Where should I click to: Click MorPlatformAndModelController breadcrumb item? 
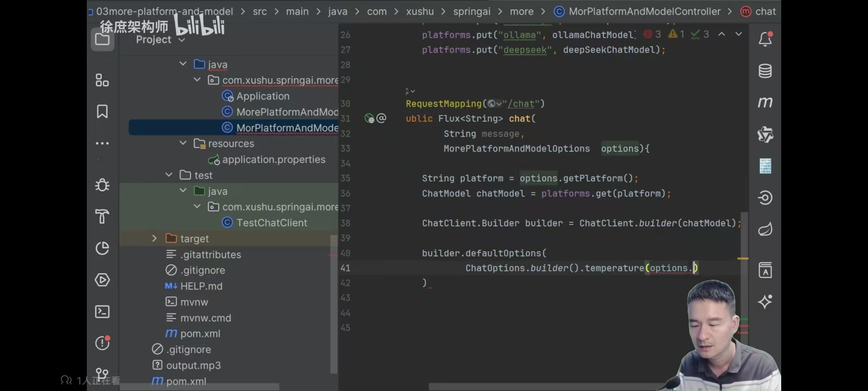(x=644, y=11)
